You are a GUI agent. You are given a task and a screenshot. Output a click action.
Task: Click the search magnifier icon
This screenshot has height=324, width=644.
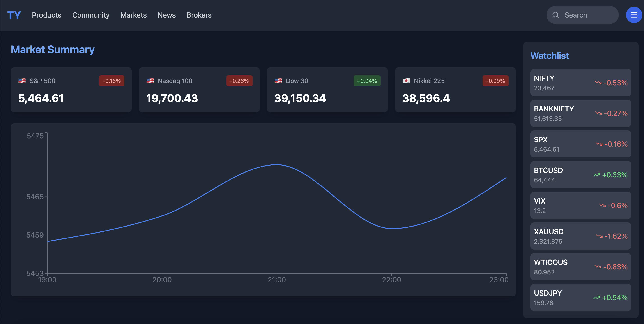[556, 15]
